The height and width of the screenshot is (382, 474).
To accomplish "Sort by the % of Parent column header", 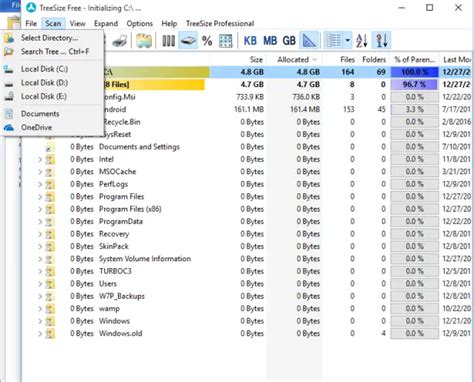I will (x=415, y=60).
